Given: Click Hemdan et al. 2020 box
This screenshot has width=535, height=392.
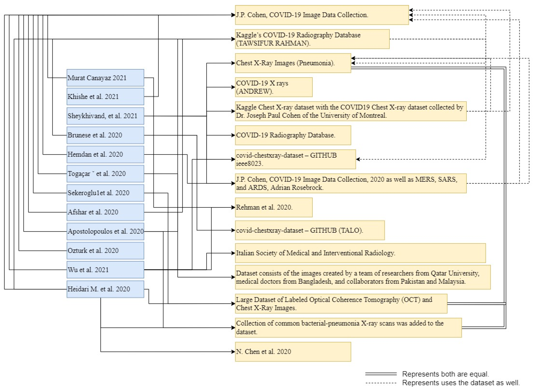Looking at the screenshot, I should (105, 154).
